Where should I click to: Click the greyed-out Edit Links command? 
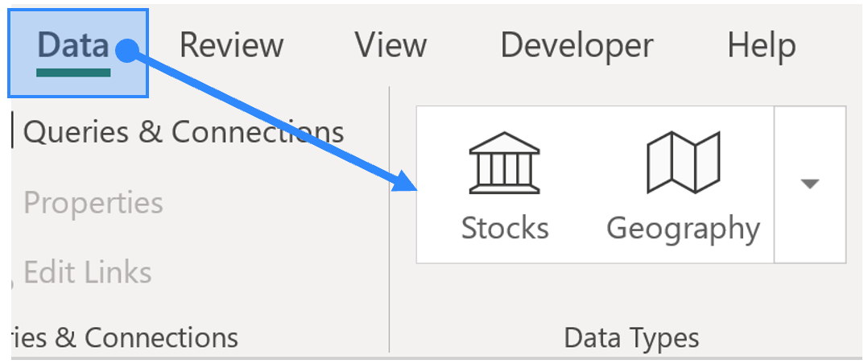tap(88, 272)
